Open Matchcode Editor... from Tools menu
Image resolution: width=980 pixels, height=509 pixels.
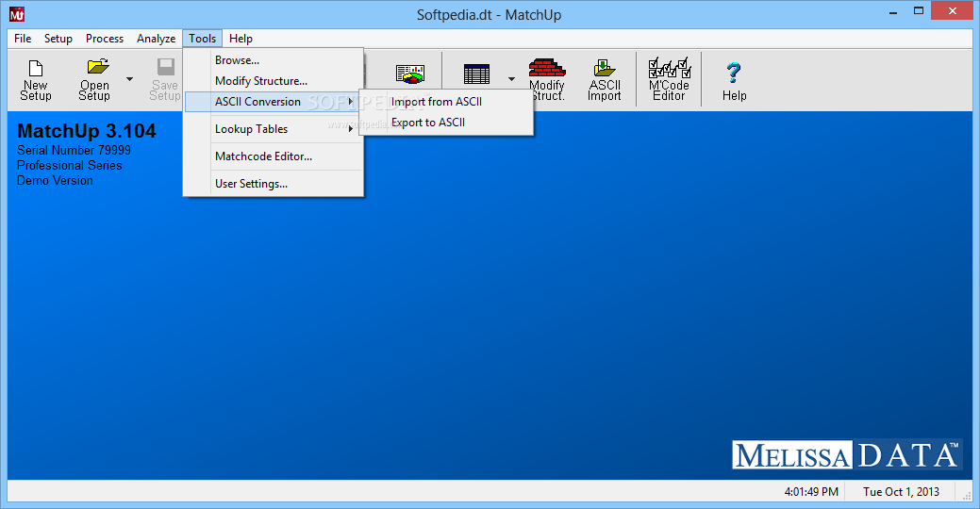tap(274, 156)
